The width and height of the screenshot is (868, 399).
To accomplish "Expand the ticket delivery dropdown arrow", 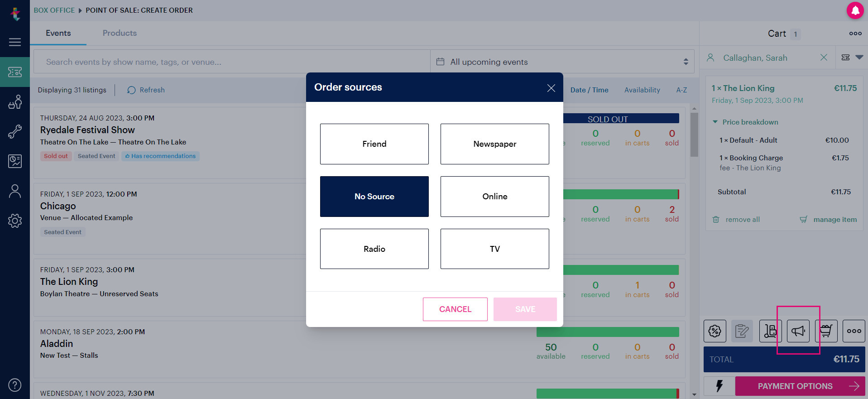I will [x=859, y=58].
